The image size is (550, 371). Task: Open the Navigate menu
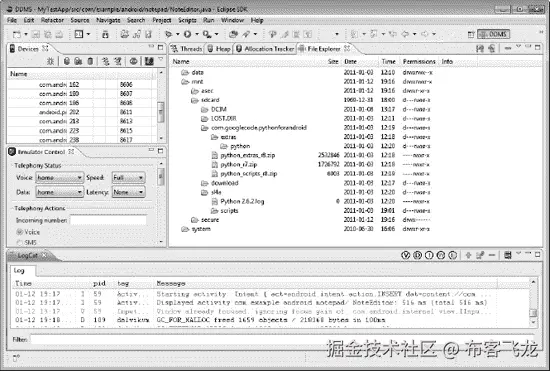point(108,20)
